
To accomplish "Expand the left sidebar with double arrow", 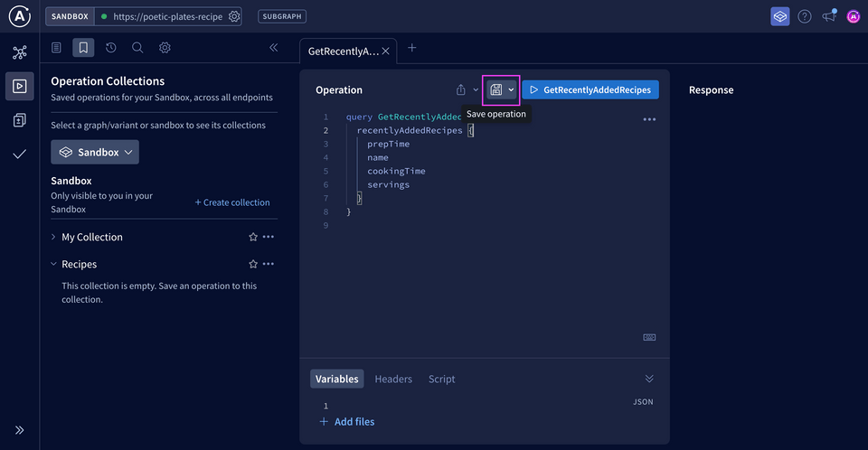I will (x=19, y=430).
